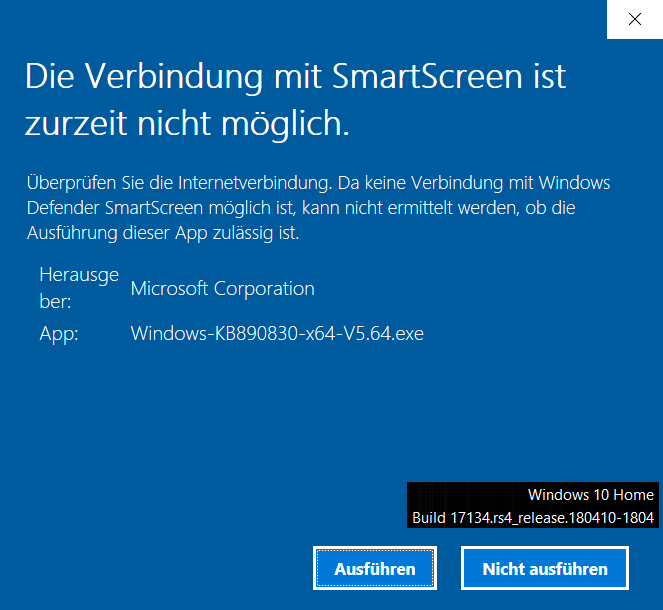The height and width of the screenshot is (610, 663).
Task: Select the publisher name Microsoft Corporation
Action: click(222, 289)
